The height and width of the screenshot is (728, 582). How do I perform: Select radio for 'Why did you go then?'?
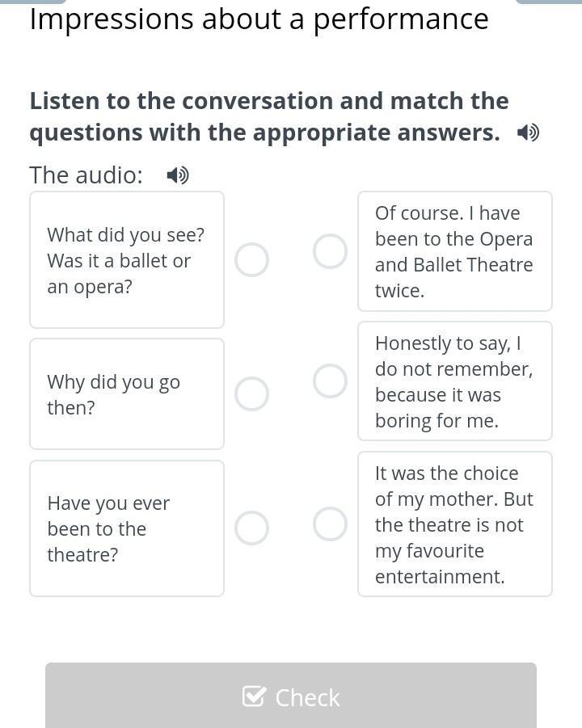(x=251, y=393)
